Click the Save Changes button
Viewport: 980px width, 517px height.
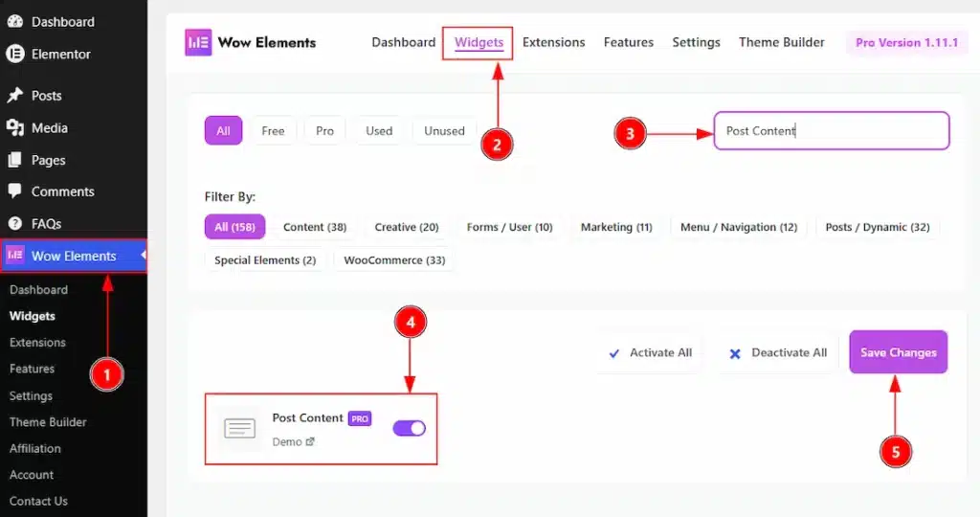coord(898,352)
